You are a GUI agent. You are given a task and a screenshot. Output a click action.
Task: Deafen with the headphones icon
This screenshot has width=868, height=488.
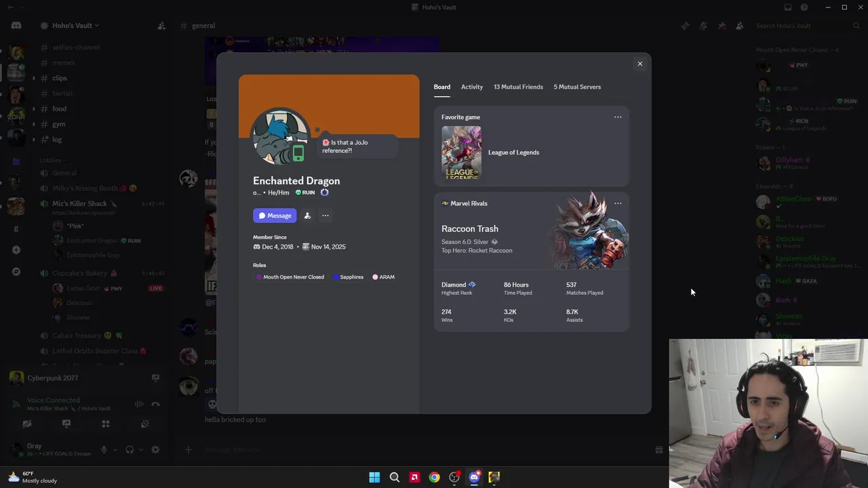click(130, 449)
